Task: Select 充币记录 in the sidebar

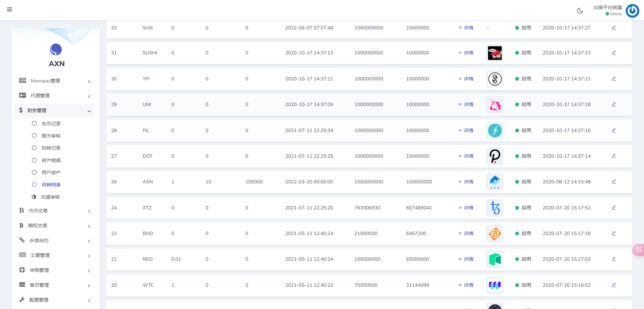Action: point(51,124)
